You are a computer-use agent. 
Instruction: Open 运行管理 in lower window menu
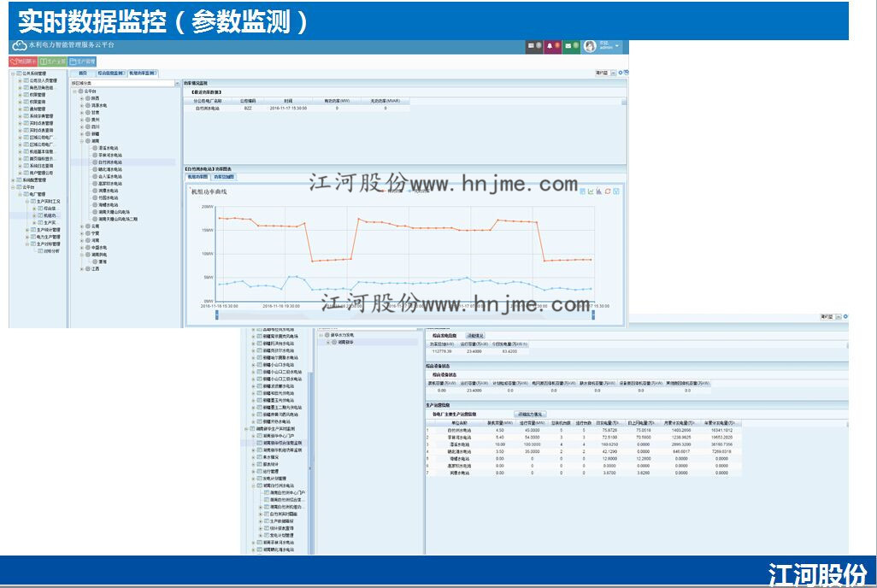click(271, 472)
